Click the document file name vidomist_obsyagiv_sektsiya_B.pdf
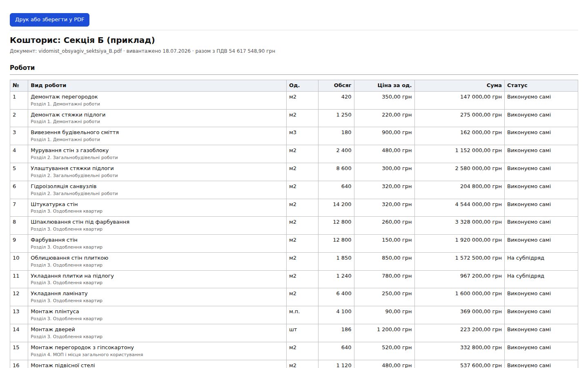 coord(80,51)
